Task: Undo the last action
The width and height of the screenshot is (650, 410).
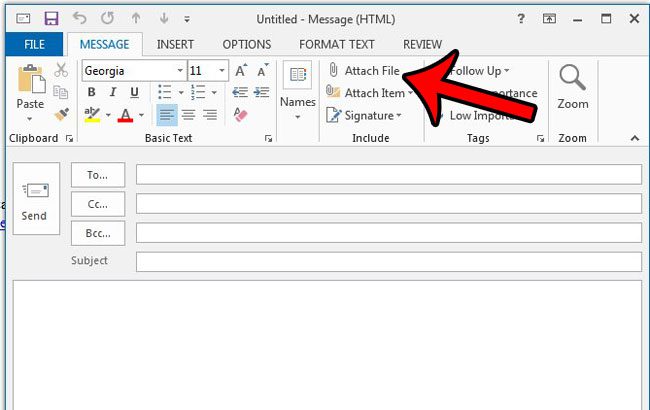Action: click(x=80, y=18)
